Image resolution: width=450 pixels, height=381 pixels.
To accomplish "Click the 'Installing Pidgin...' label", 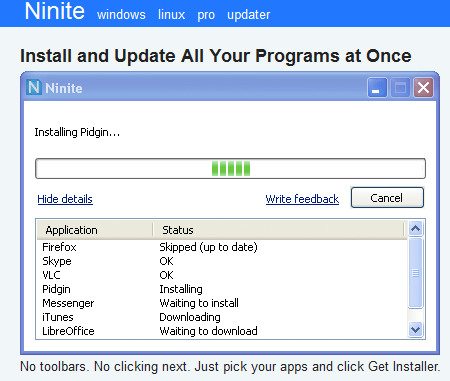I will [77, 132].
